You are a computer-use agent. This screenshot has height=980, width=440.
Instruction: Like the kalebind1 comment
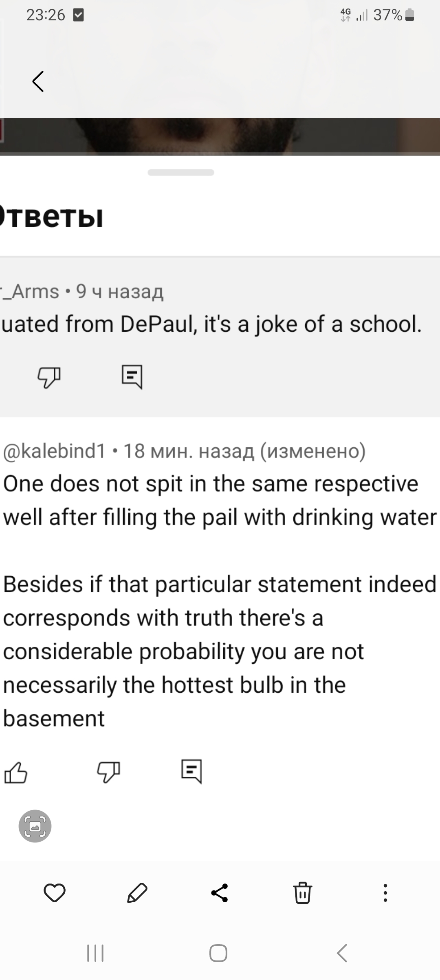tap(16, 772)
